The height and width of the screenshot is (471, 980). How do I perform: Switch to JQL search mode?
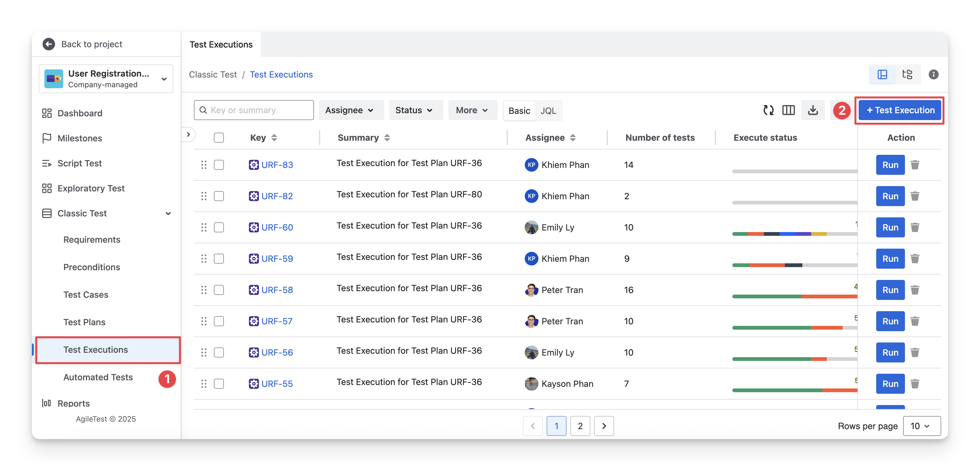point(548,111)
